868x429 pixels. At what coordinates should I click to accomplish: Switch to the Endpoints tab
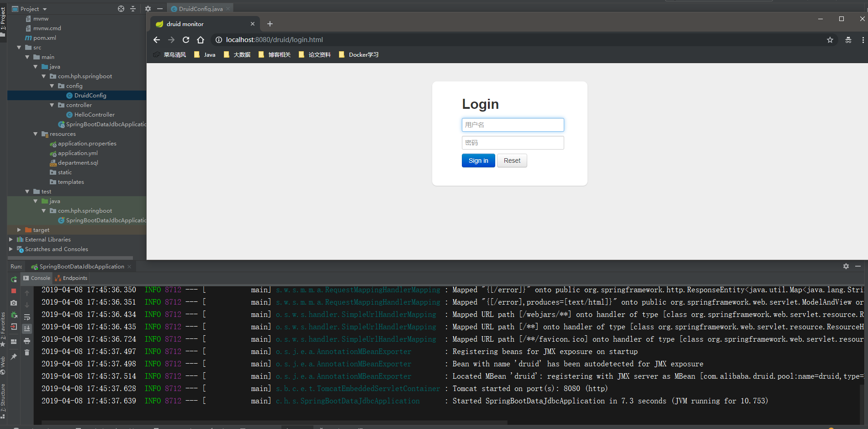click(71, 278)
